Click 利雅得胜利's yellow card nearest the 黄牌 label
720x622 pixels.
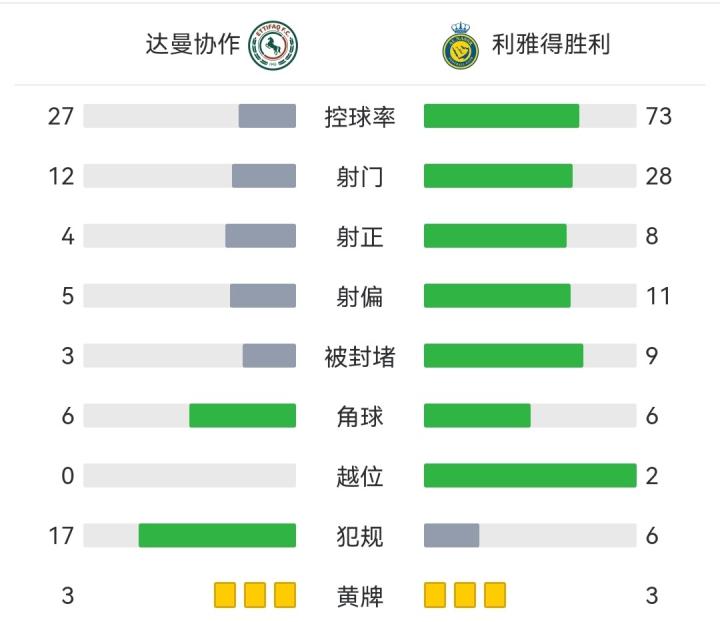click(435, 596)
